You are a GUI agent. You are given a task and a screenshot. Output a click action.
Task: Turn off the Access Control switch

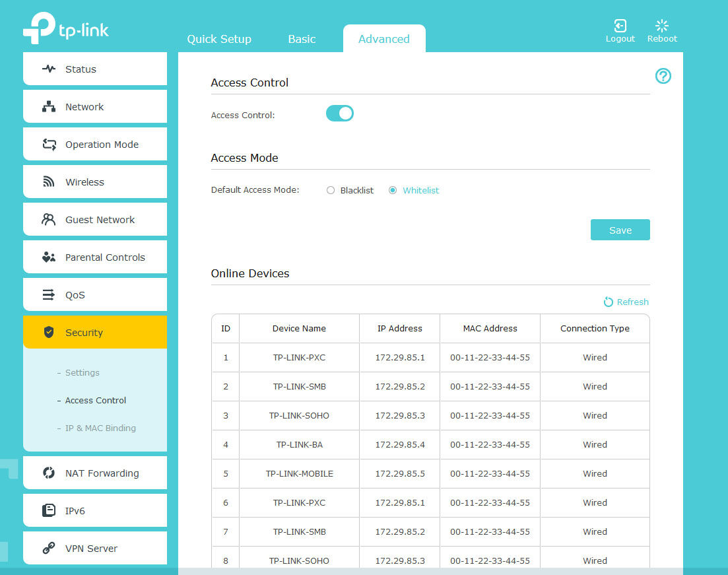tap(340, 114)
